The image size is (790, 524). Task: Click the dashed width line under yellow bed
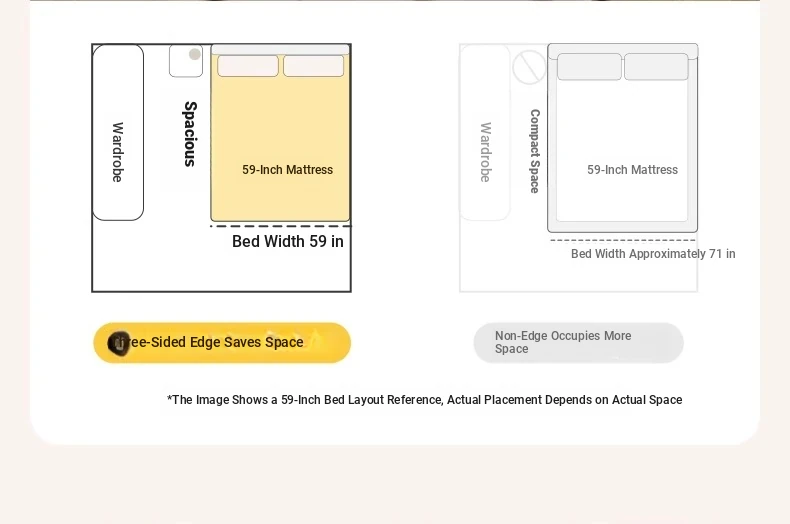click(x=280, y=226)
